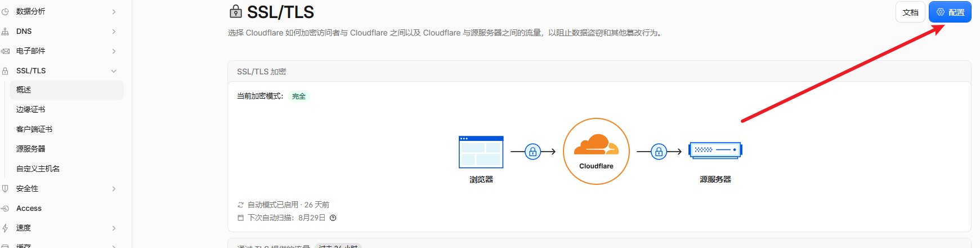Click the DNS sidebar icon

coord(5,32)
